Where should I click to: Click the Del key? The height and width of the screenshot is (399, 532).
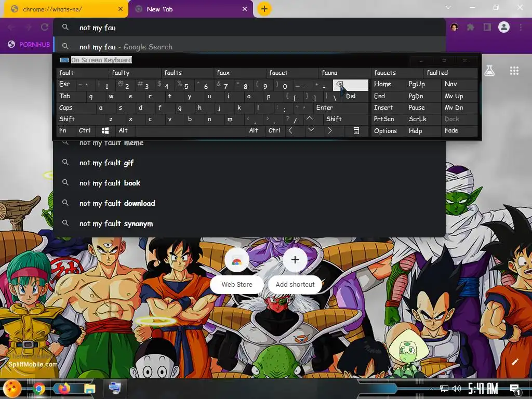(356, 96)
